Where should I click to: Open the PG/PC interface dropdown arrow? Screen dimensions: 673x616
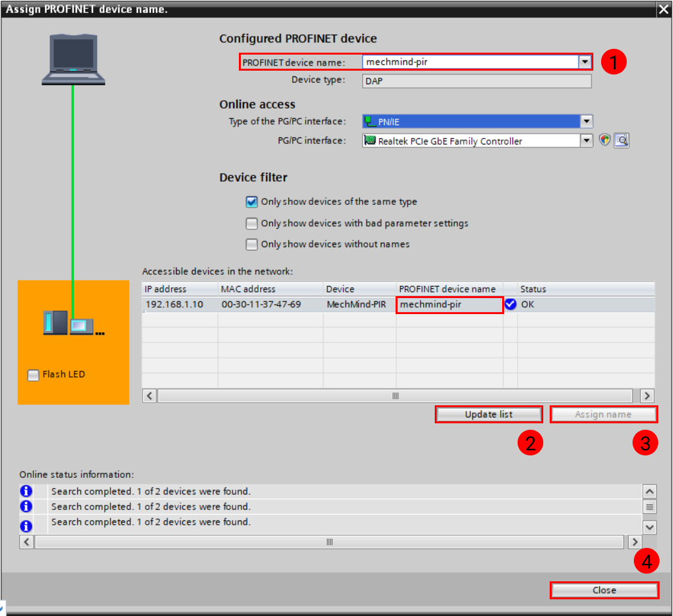pyautogui.click(x=586, y=141)
